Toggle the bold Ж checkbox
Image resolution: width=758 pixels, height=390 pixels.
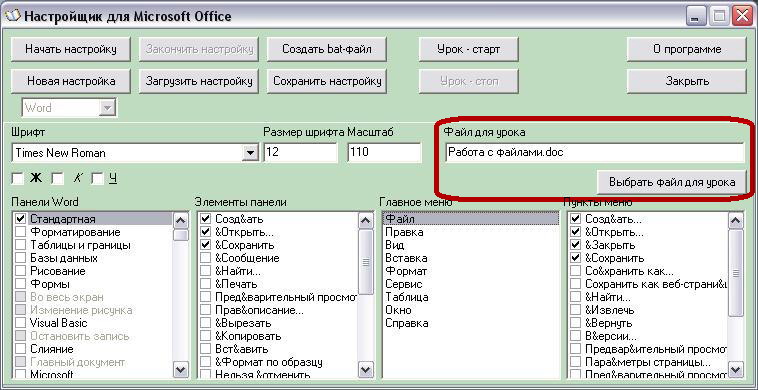[18, 179]
